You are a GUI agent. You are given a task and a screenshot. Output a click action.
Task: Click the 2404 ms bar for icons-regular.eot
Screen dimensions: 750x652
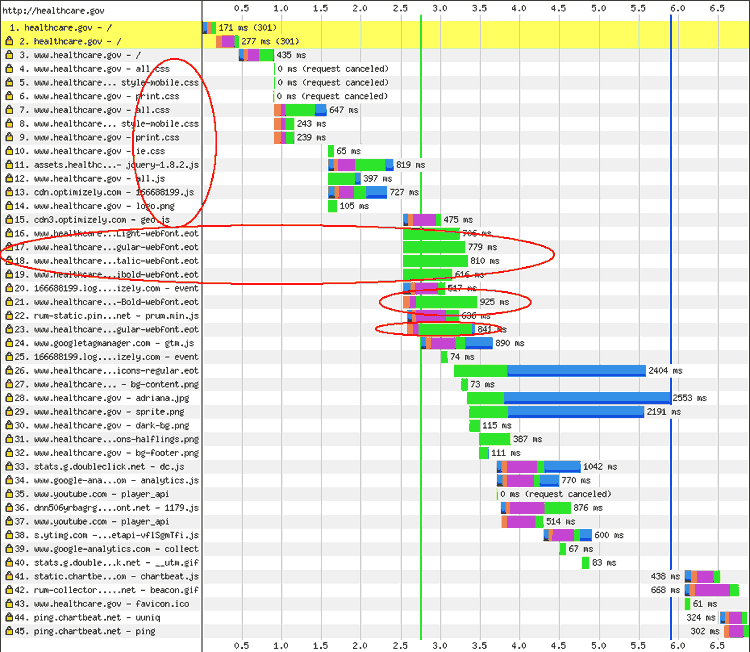tap(550, 371)
